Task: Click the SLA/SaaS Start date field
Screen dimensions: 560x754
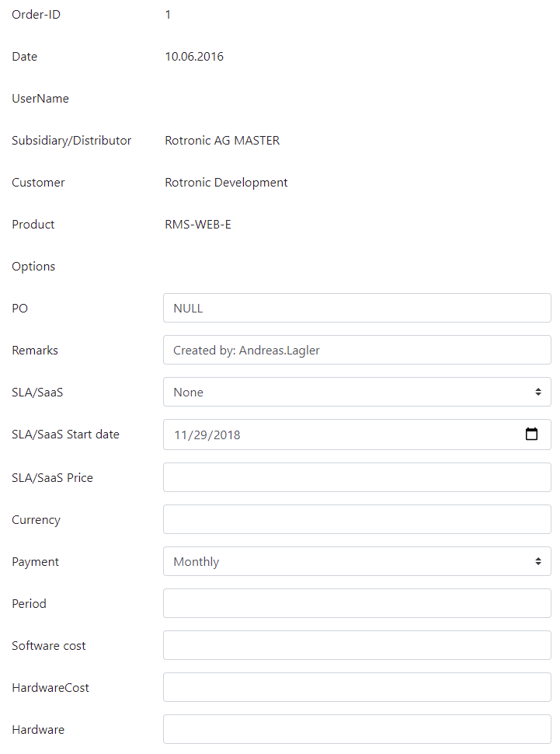Action: point(357,435)
